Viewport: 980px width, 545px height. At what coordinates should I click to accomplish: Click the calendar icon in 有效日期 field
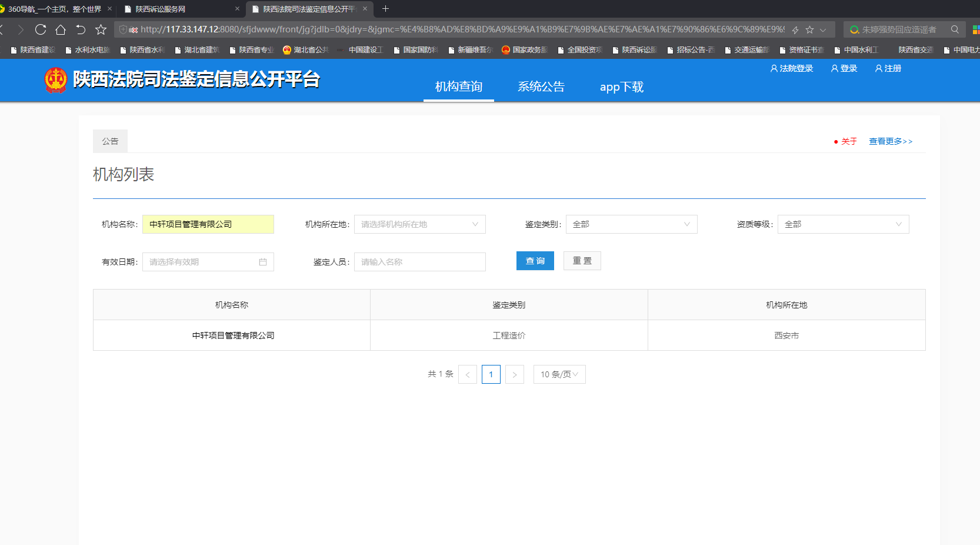[x=263, y=262]
